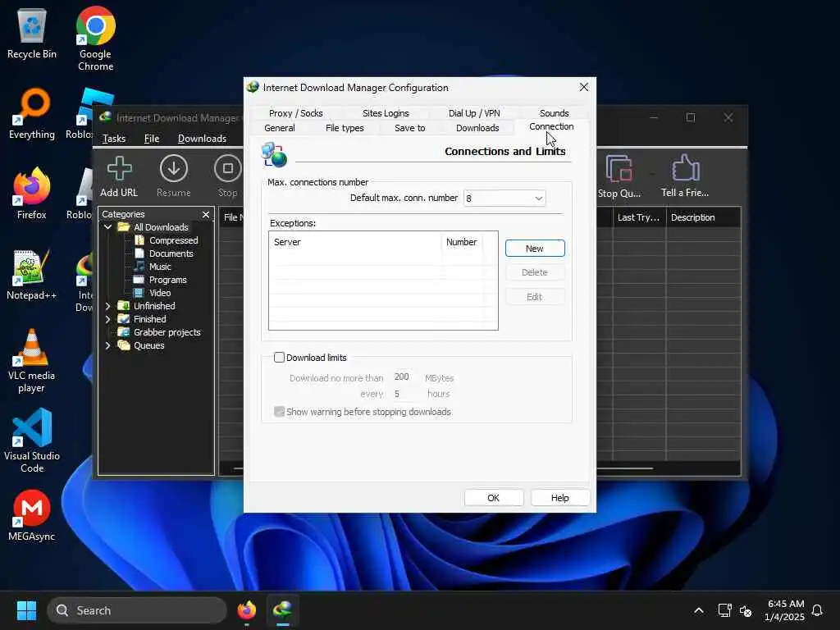Image resolution: width=840 pixels, height=630 pixels.
Task: Select the Compressed category folder
Action: click(174, 240)
